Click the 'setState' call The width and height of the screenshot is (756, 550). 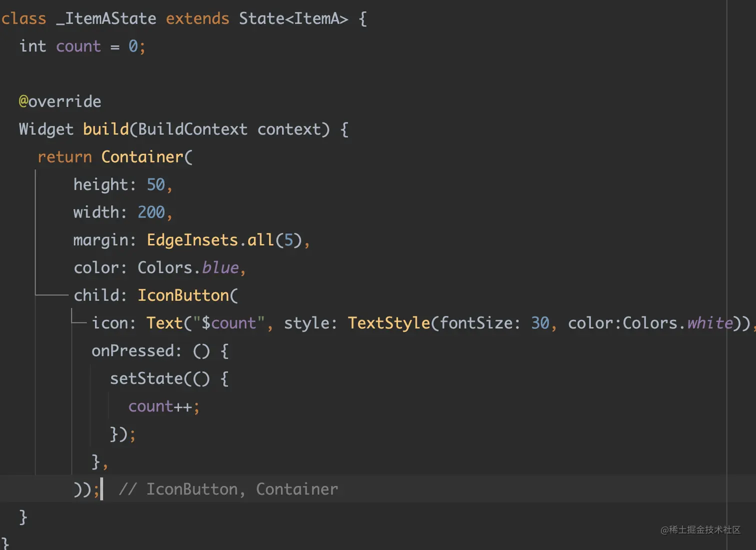[146, 378]
